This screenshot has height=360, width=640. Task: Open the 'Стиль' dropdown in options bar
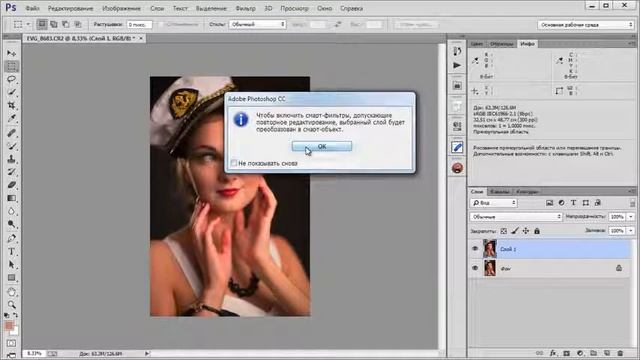click(257, 24)
